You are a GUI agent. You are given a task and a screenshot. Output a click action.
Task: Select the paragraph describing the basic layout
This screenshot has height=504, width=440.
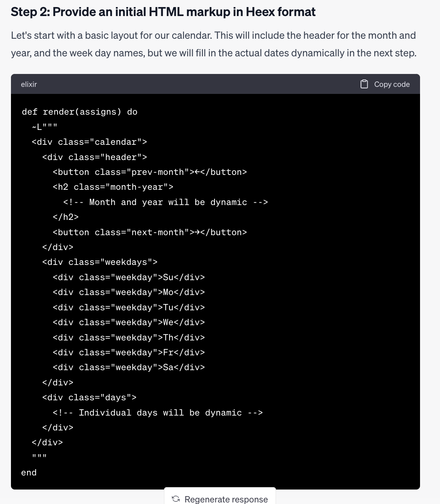click(214, 44)
